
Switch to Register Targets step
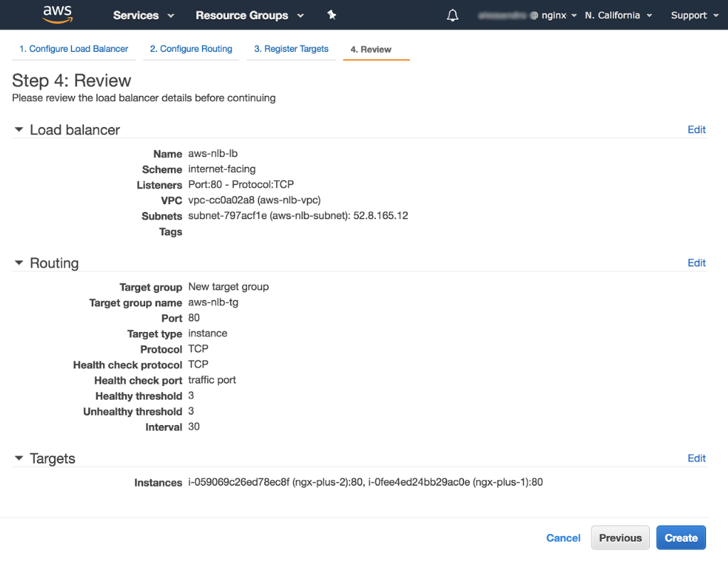coord(291,49)
